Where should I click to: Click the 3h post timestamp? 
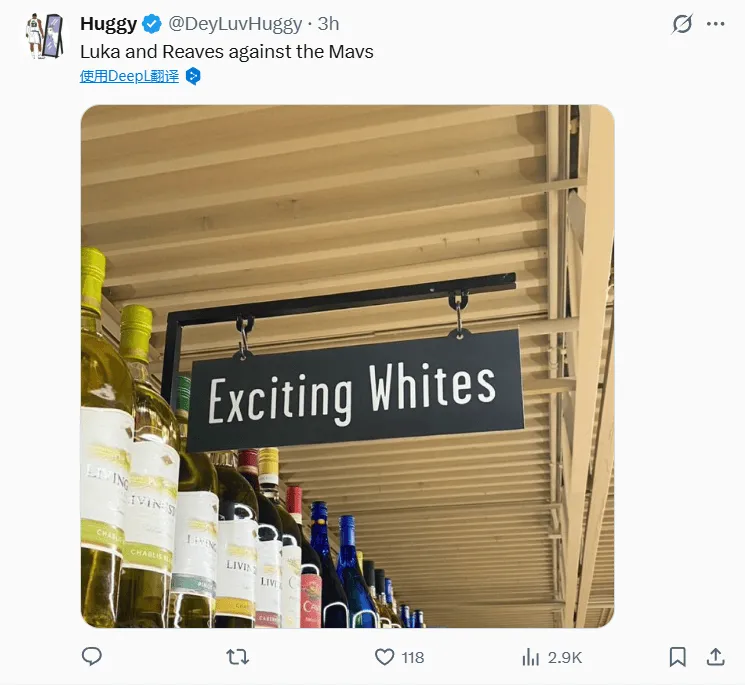328,24
